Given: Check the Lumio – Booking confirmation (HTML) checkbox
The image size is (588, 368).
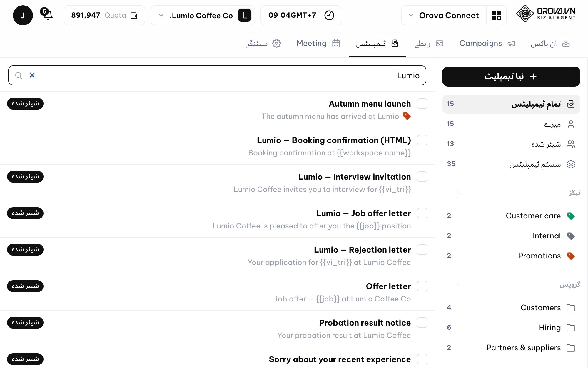Looking at the screenshot, I should coord(422,140).
